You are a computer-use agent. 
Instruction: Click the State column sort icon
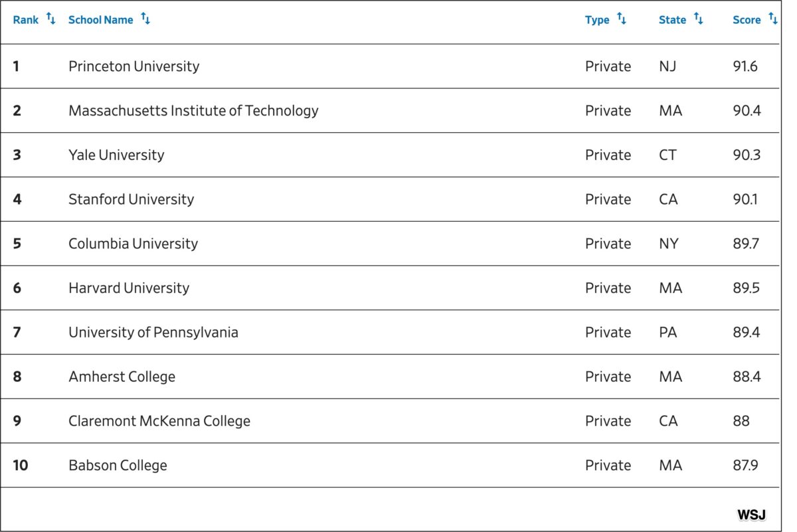pos(699,19)
